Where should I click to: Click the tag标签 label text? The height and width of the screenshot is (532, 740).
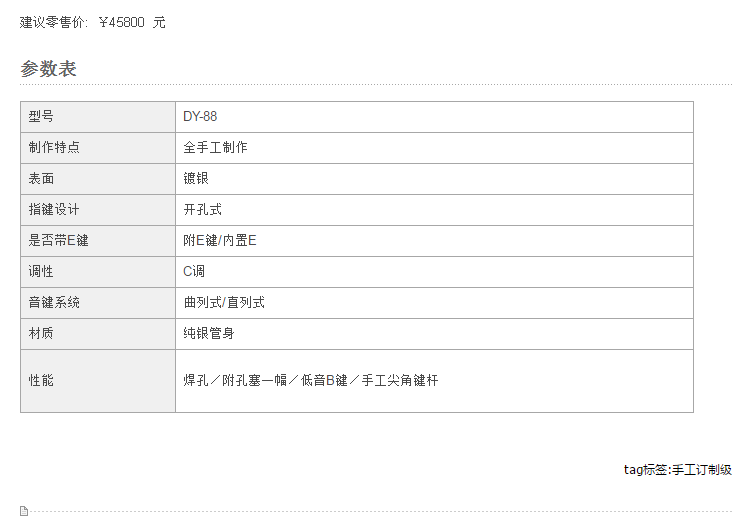click(645, 470)
